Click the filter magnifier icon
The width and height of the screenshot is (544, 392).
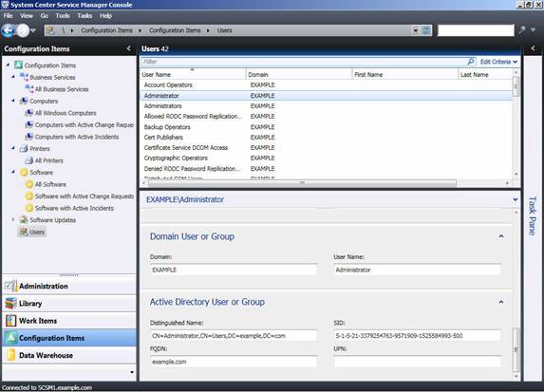471,62
